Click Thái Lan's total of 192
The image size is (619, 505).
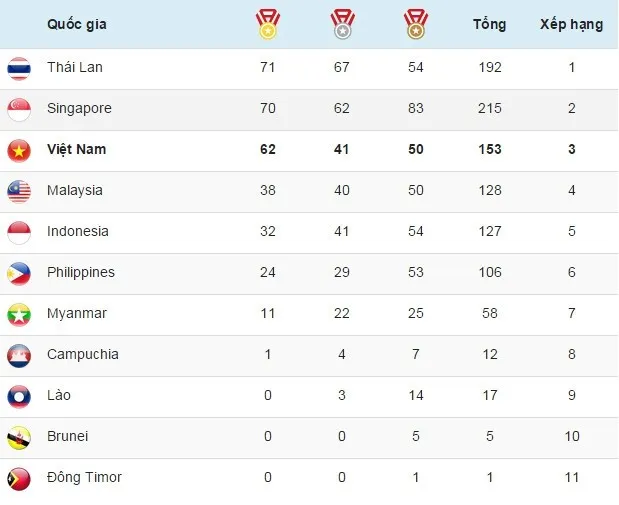point(490,67)
